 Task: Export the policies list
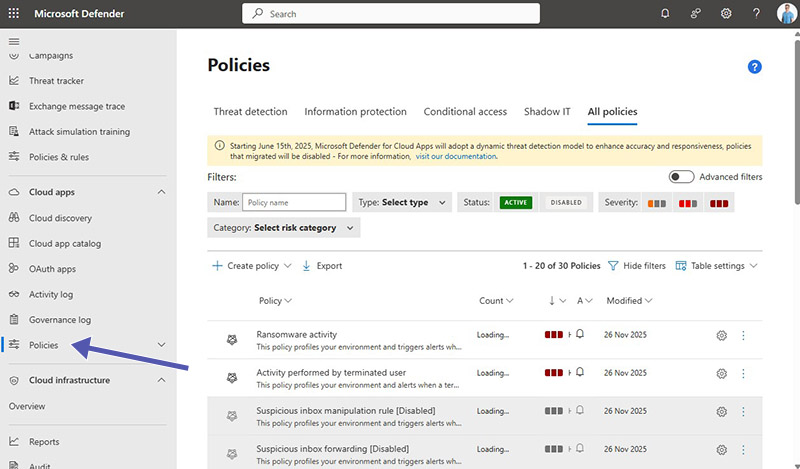(x=322, y=266)
